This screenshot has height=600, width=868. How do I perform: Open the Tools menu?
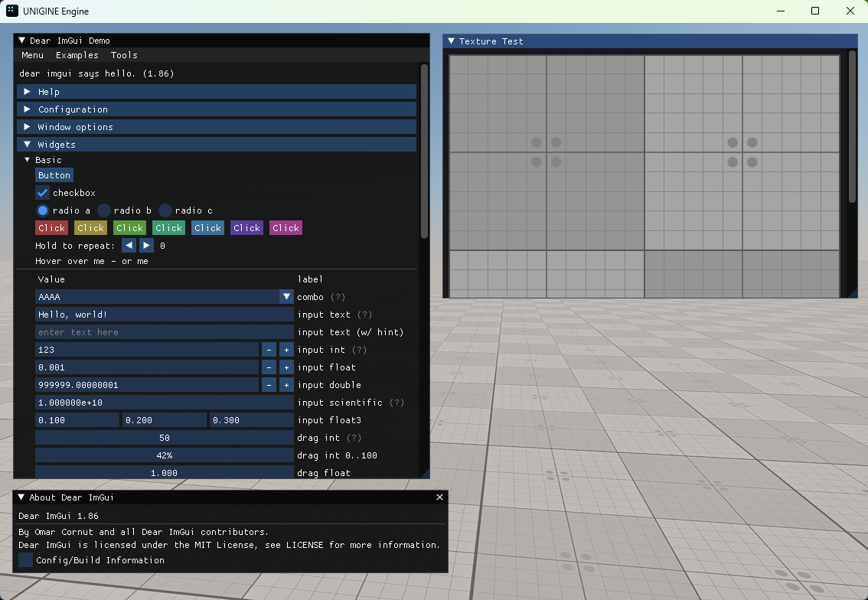click(123, 54)
